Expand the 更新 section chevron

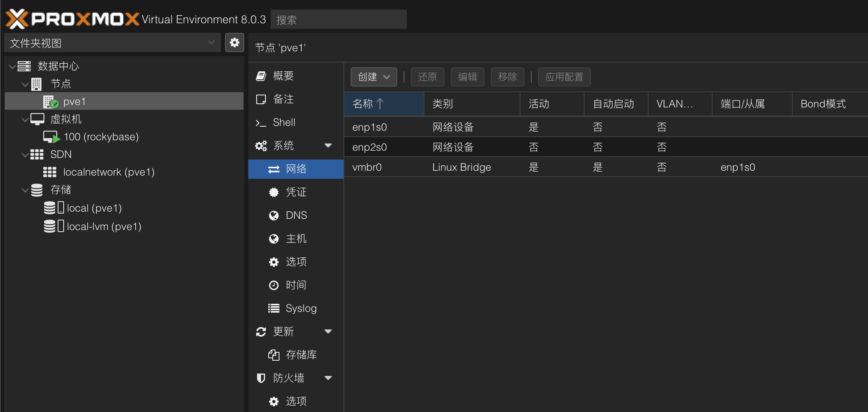tap(328, 331)
